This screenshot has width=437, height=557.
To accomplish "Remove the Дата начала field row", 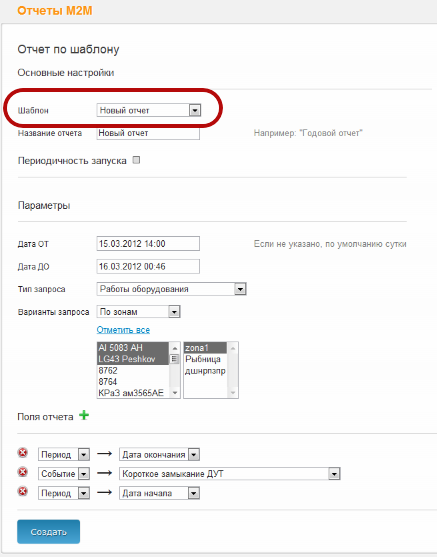I will [23, 492].
